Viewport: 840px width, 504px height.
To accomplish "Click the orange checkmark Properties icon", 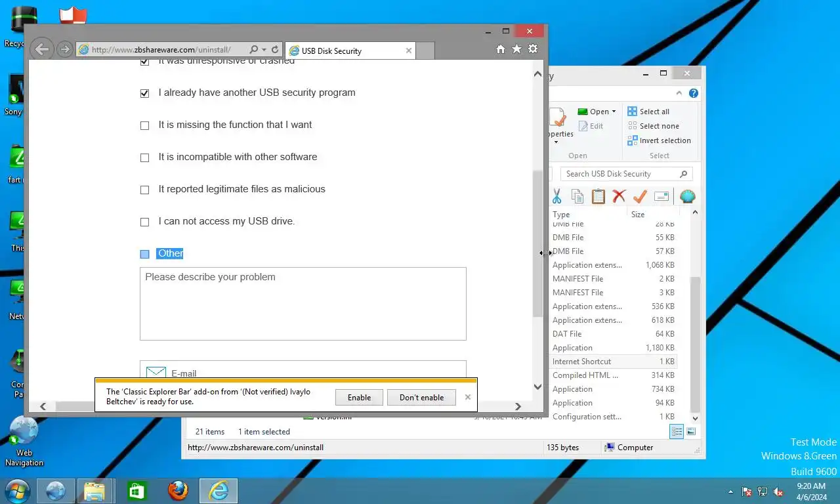I will [640, 196].
